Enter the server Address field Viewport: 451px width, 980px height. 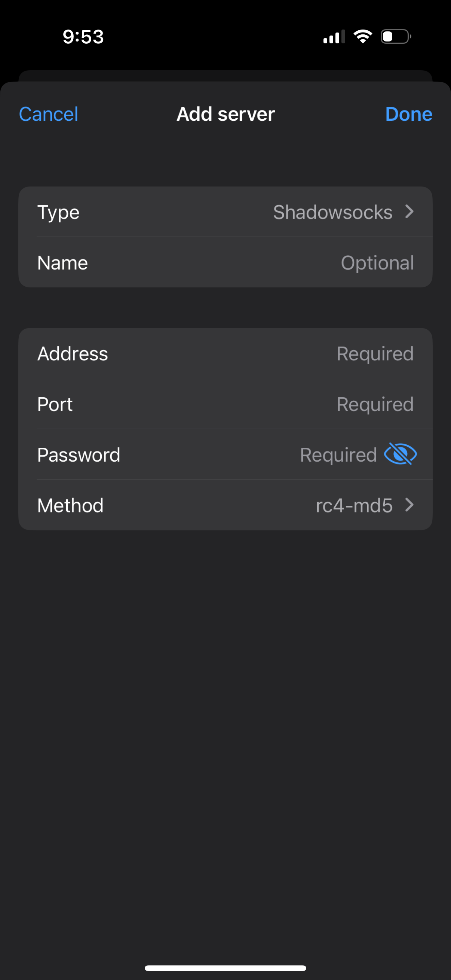(225, 353)
